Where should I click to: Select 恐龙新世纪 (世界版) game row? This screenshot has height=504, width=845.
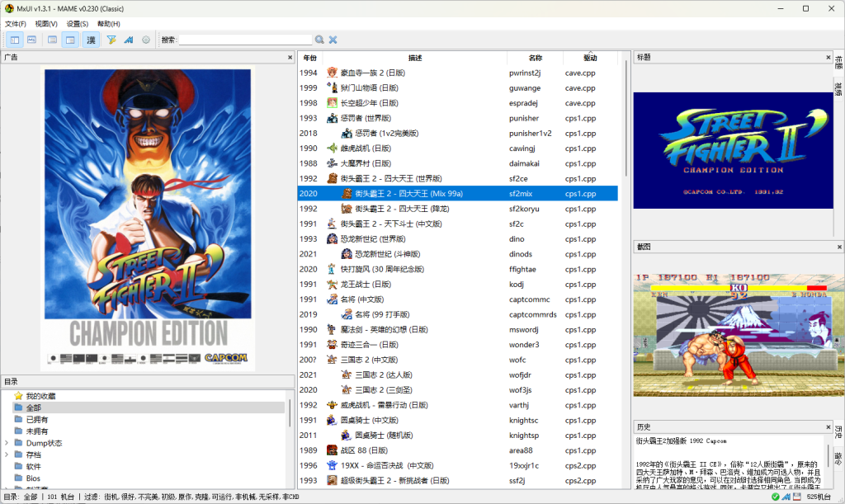point(374,239)
